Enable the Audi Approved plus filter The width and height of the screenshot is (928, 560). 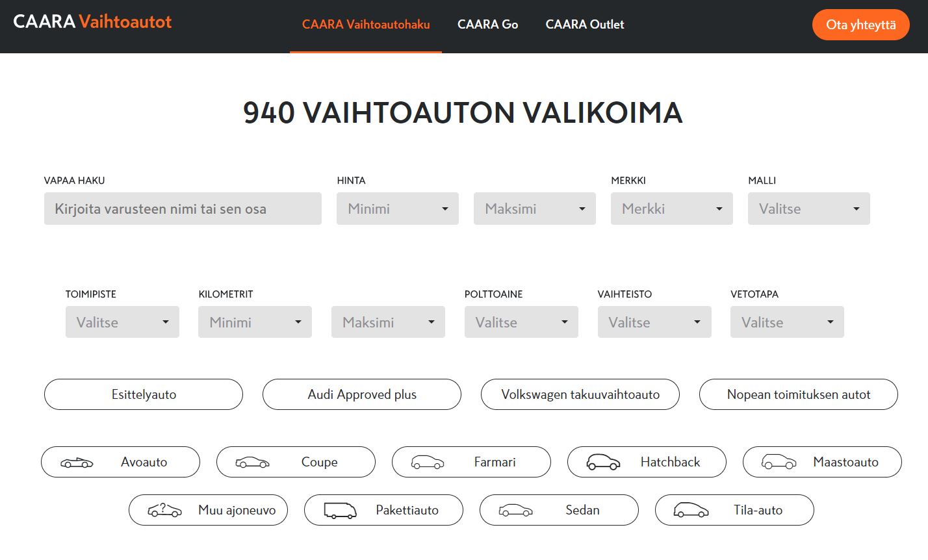click(362, 394)
